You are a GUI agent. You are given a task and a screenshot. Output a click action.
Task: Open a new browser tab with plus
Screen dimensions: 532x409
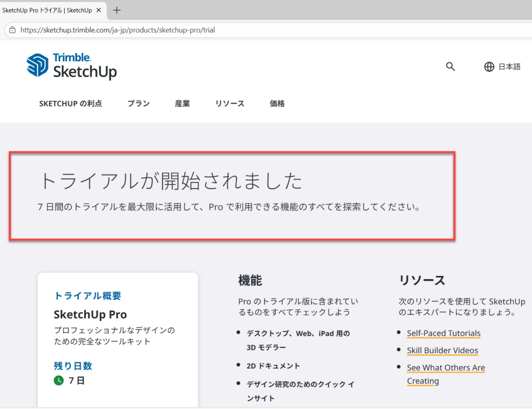(117, 10)
